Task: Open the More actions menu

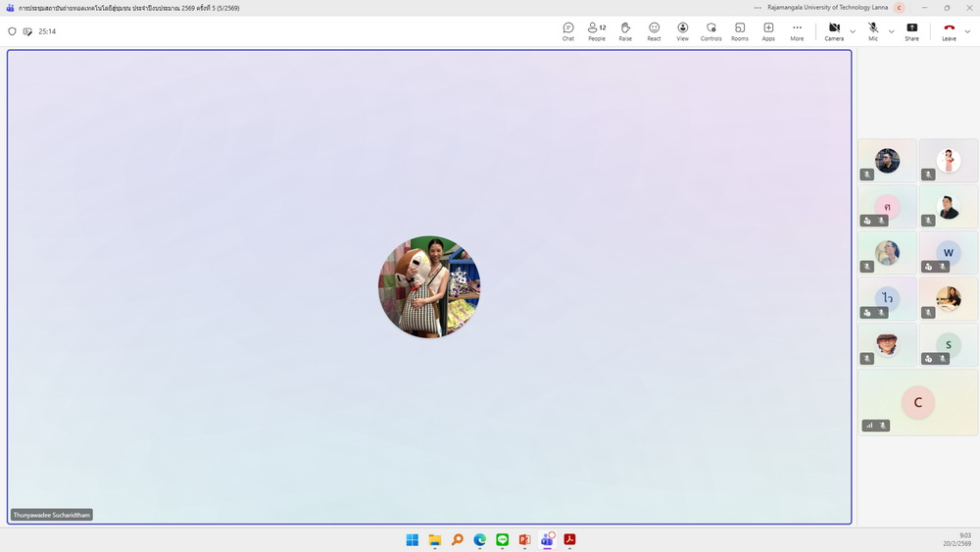Action: [x=797, y=30]
